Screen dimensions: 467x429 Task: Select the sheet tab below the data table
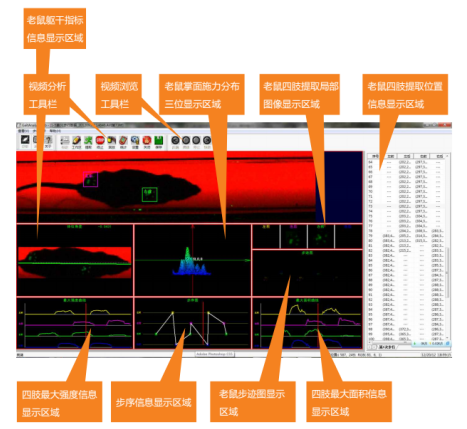click(387, 347)
